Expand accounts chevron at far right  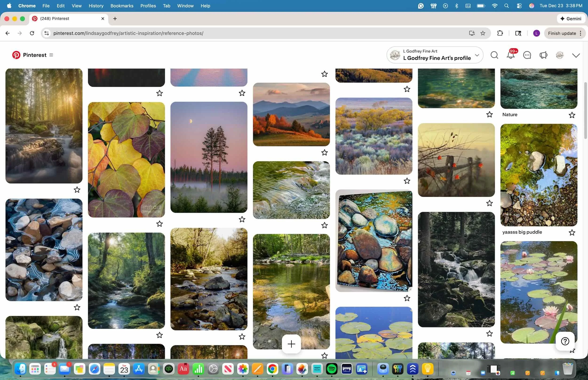click(x=576, y=55)
